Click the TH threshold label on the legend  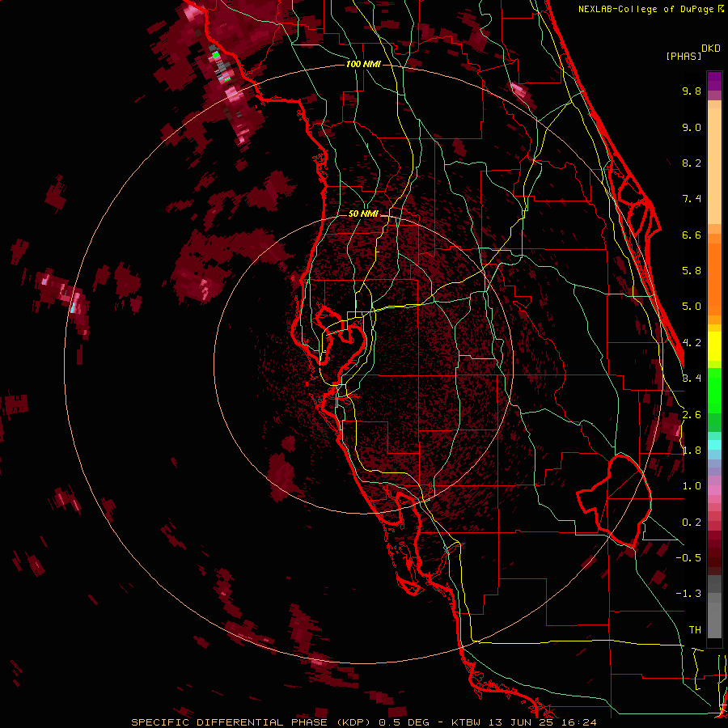(695, 630)
